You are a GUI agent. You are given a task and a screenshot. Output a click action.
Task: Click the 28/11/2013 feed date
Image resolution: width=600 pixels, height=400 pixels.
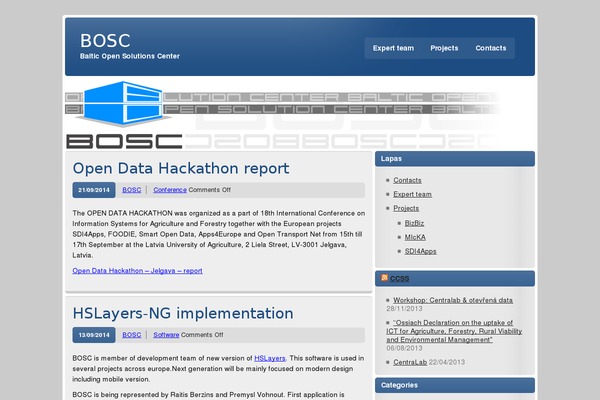tap(404, 309)
